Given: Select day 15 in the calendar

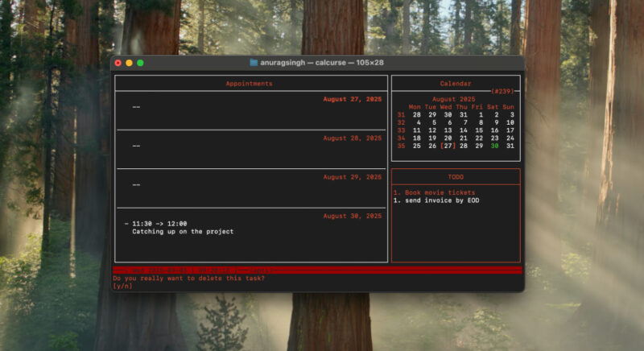Looking at the screenshot, I should coord(479,130).
